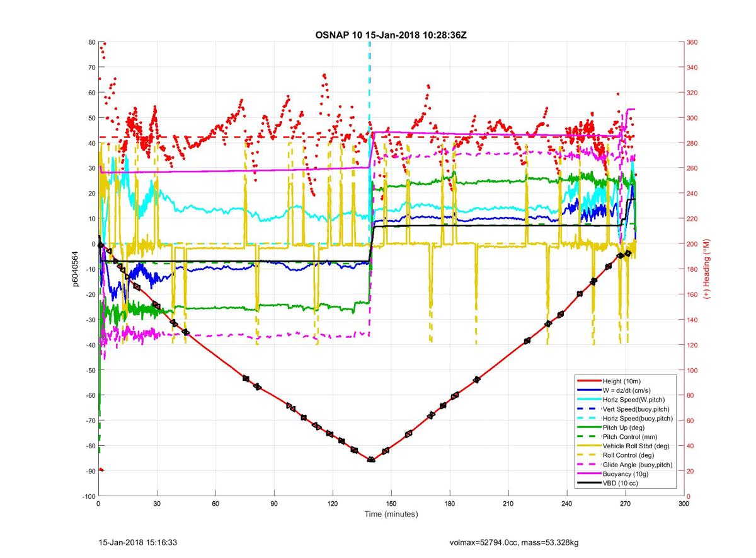This screenshot has height=558, width=756.
Task: Click the red line sample beside Height (10m)
Action: click(x=589, y=381)
